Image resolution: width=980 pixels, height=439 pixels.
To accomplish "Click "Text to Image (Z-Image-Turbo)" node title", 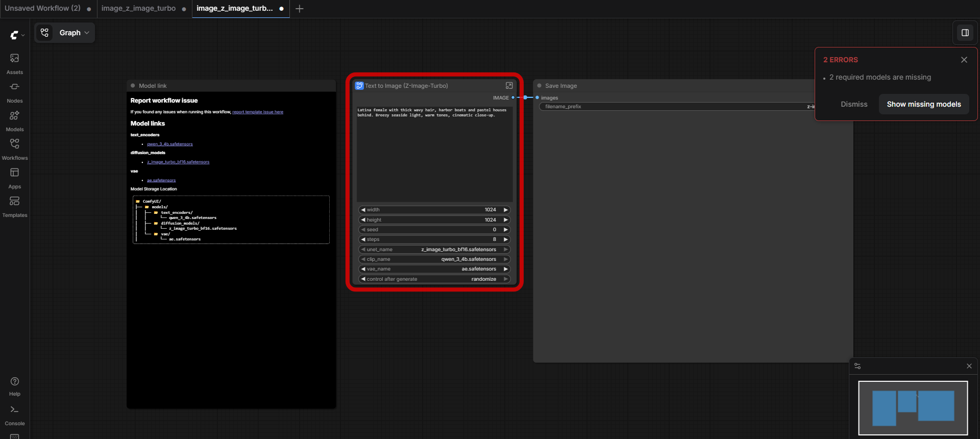I will point(406,86).
